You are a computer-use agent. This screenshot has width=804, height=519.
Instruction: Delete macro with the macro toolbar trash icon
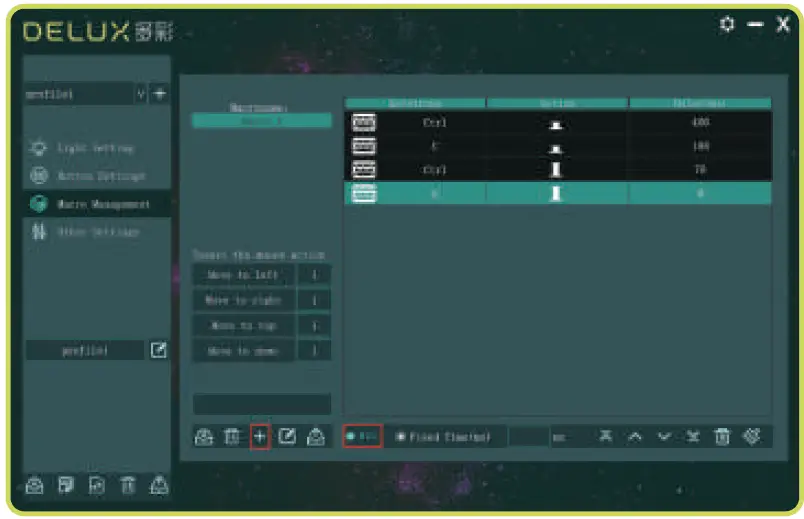tap(231, 437)
